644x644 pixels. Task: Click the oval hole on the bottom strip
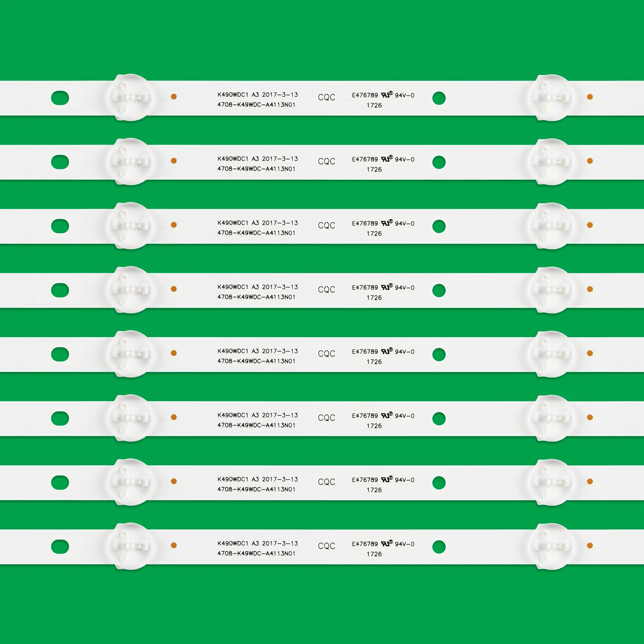pos(60,546)
